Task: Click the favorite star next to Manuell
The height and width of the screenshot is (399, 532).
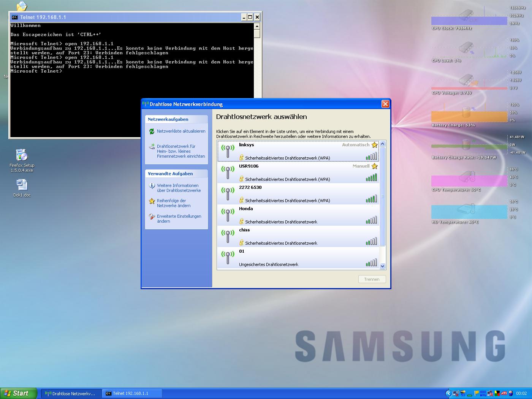Action: click(x=375, y=166)
